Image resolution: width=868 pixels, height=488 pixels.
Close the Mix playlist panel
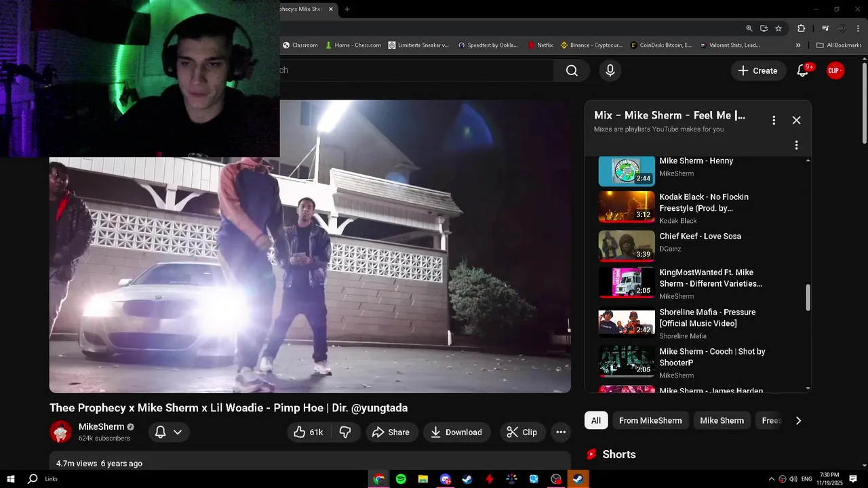tap(796, 120)
